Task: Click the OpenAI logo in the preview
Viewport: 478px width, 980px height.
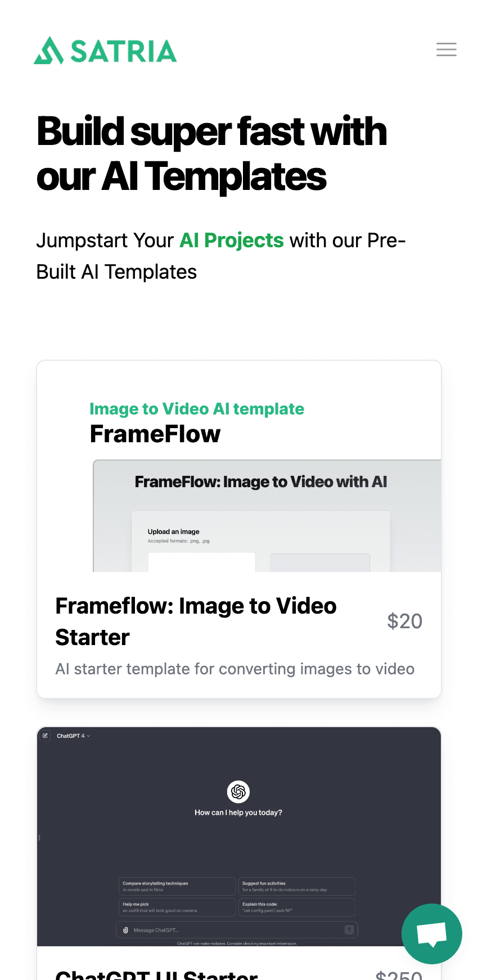Action: pyautogui.click(x=238, y=792)
